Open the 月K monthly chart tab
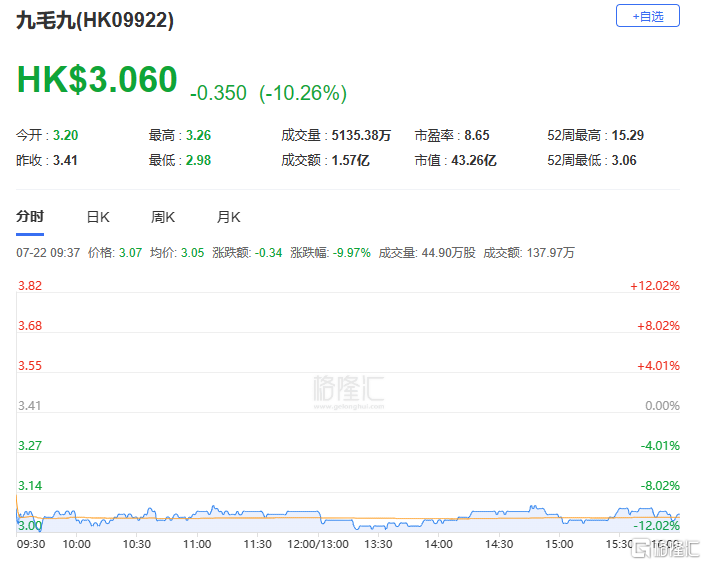 (228, 217)
